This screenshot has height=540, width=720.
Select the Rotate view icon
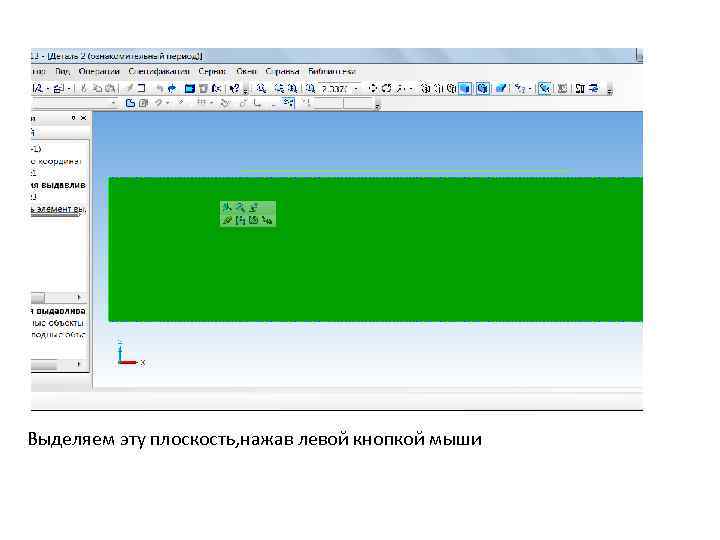[386, 88]
